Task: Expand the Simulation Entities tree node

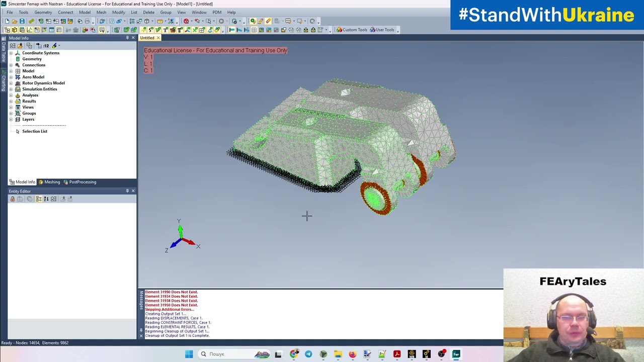Action: (x=11, y=89)
